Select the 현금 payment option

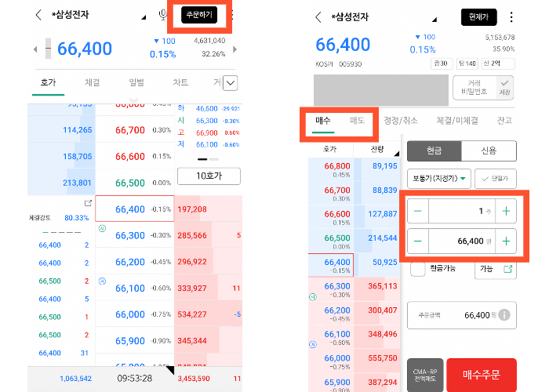click(x=434, y=151)
